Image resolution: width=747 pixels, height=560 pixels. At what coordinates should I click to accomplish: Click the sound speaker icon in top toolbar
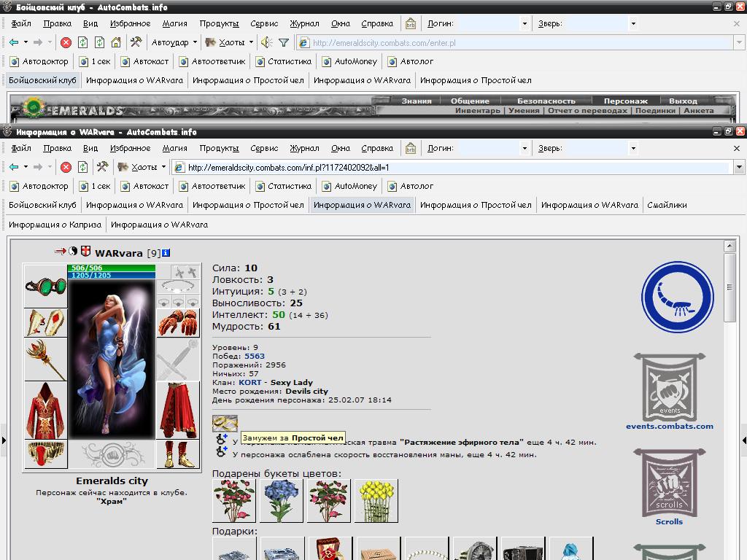point(266,42)
